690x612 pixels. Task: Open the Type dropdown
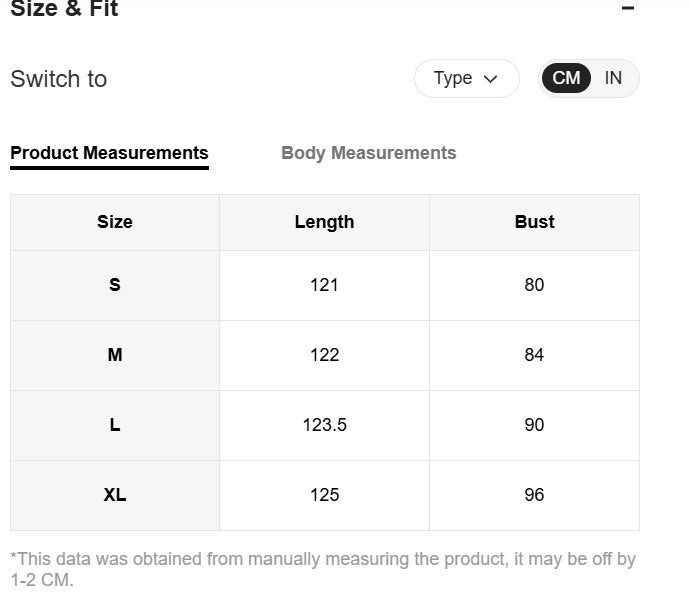coord(466,79)
